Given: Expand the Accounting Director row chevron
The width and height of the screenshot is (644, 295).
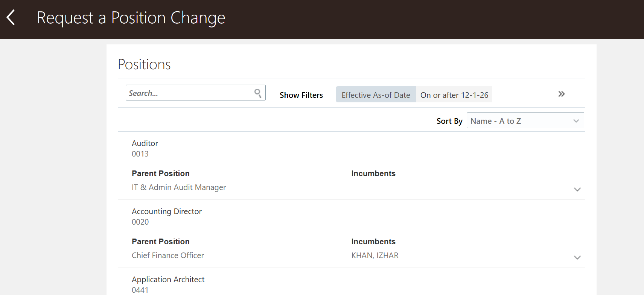Looking at the screenshot, I should point(577,257).
